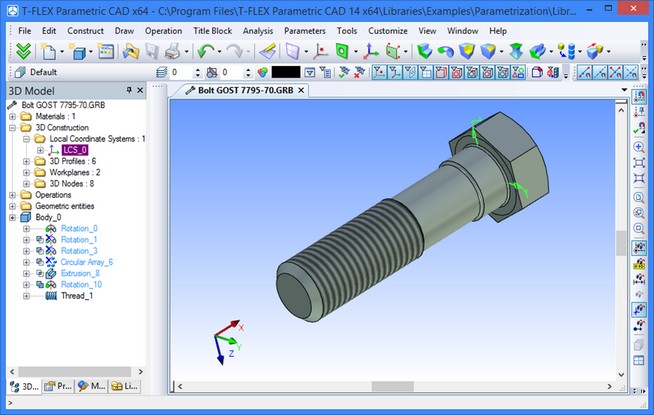
Task: Click the split view window icon in right toolbar
Action: (639, 360)
